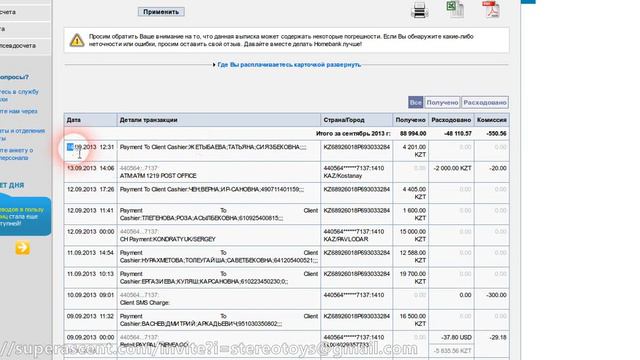Image resolution: width=640 pixels, height=360 pixels.
Task: Click the warning triangle icon in notice
Action: [77, 40]
